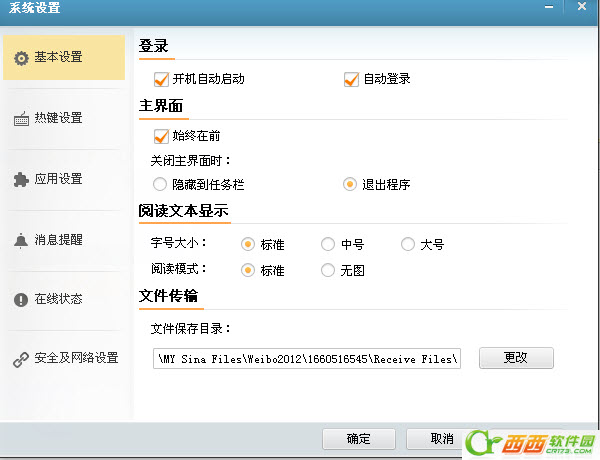The width and height of the screenshot is (600, 460).
Task: Open the 应用设置 section
Action: tap(64, 179)
